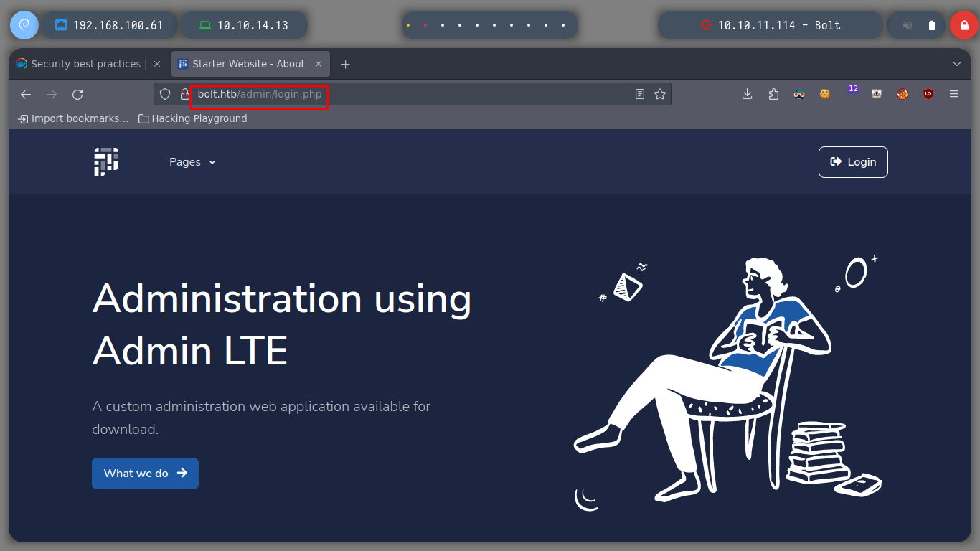Viewport: 980px width, 551px height.
Task: Click the reading person illustration
Action: [x=728, y=382]
